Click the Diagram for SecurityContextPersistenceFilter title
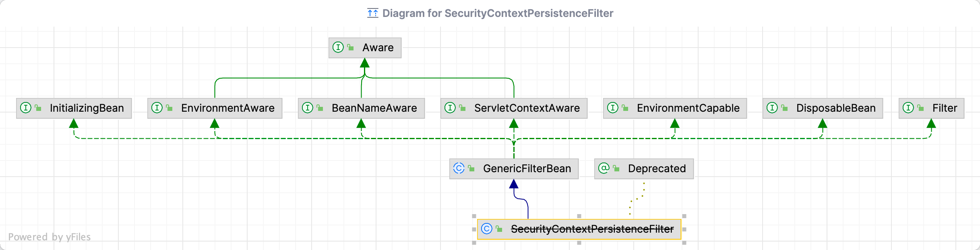 pyautogui.click(x=498, y=13)
